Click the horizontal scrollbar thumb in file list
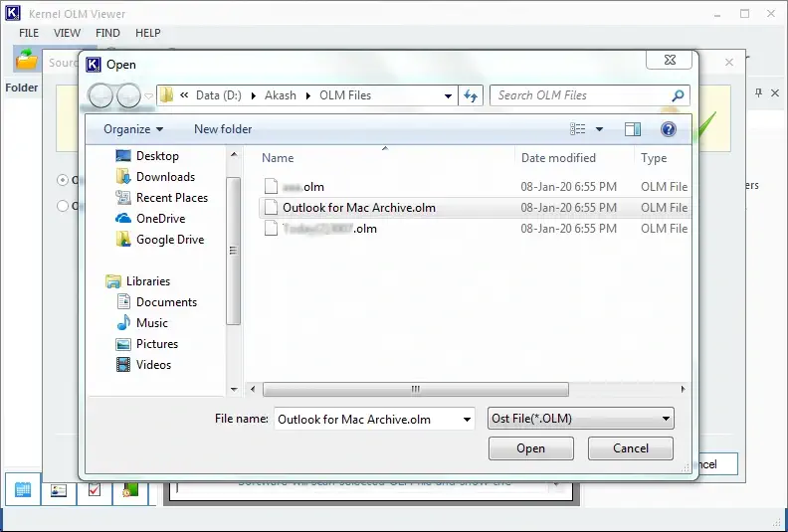The image size is (788, 532). pyautogui.click(x=416, y=389)
